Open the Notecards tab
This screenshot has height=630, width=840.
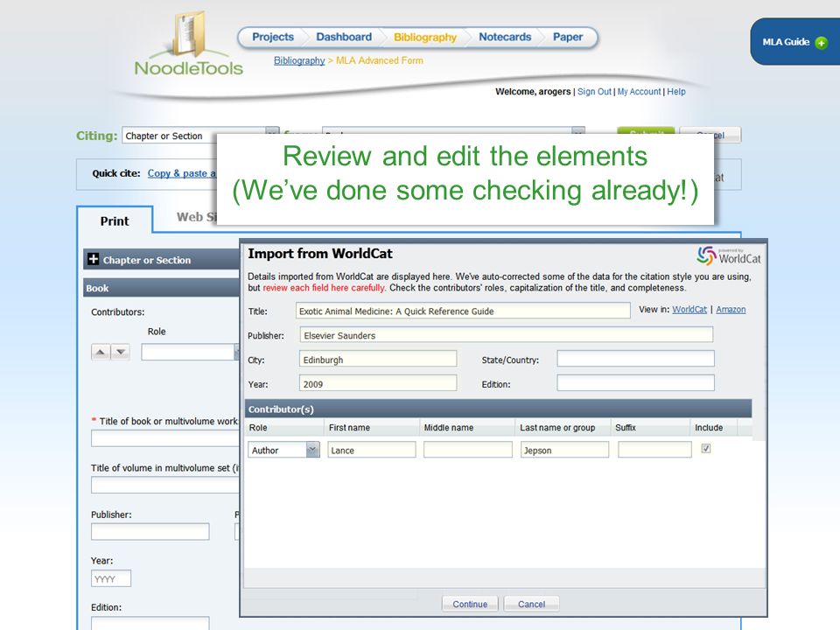(505, 37)
